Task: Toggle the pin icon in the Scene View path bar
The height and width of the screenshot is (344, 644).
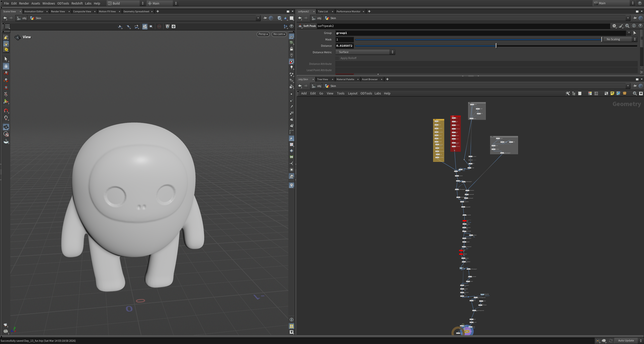Action: 265,18
